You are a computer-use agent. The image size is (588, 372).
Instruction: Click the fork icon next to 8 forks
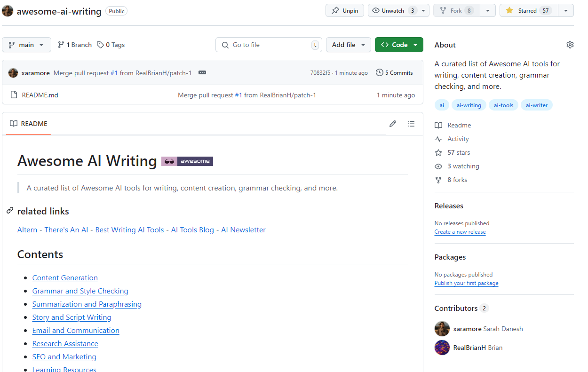pos(438,180)
